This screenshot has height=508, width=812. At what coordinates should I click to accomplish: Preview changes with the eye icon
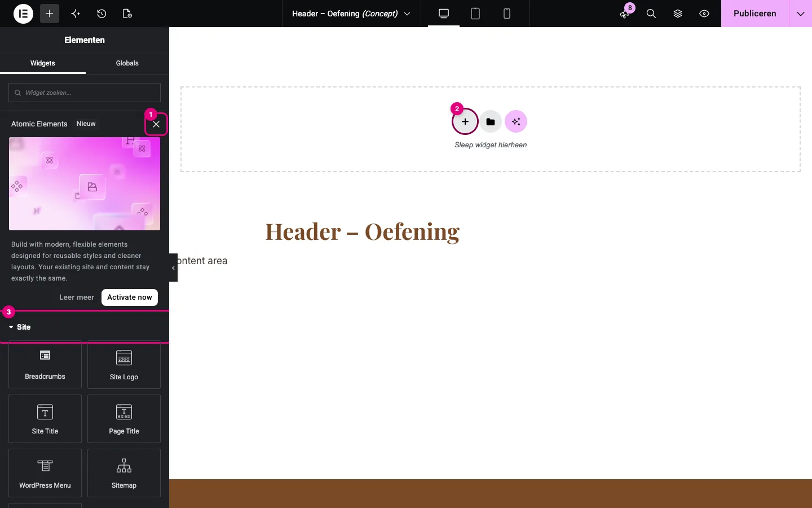(x=704, y=14)
